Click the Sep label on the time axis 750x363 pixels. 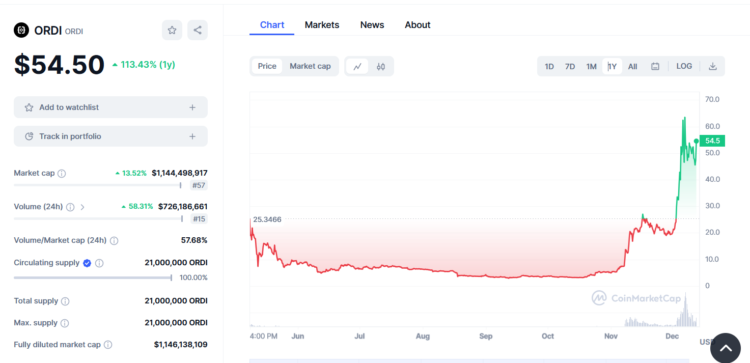[485, 336]
